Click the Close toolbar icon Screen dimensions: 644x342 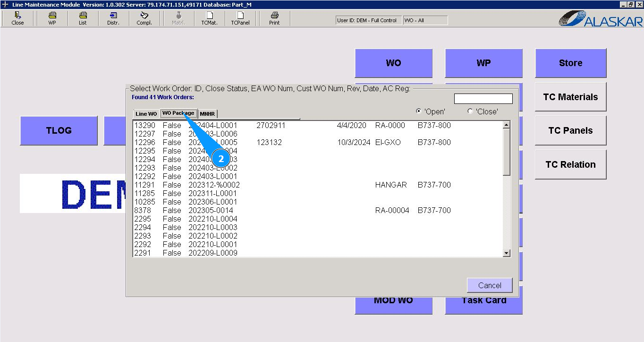coord(17,18)
